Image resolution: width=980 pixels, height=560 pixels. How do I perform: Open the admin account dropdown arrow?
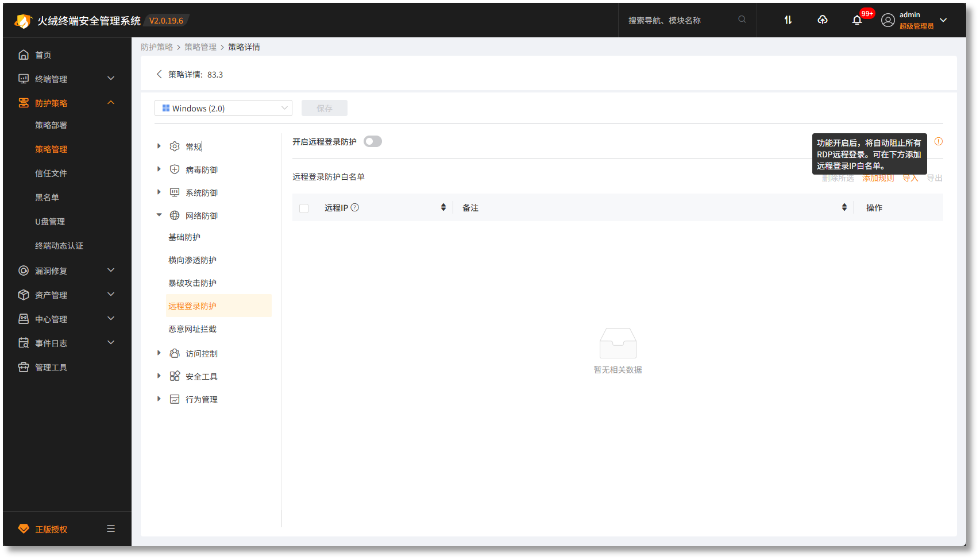[943, 20]
